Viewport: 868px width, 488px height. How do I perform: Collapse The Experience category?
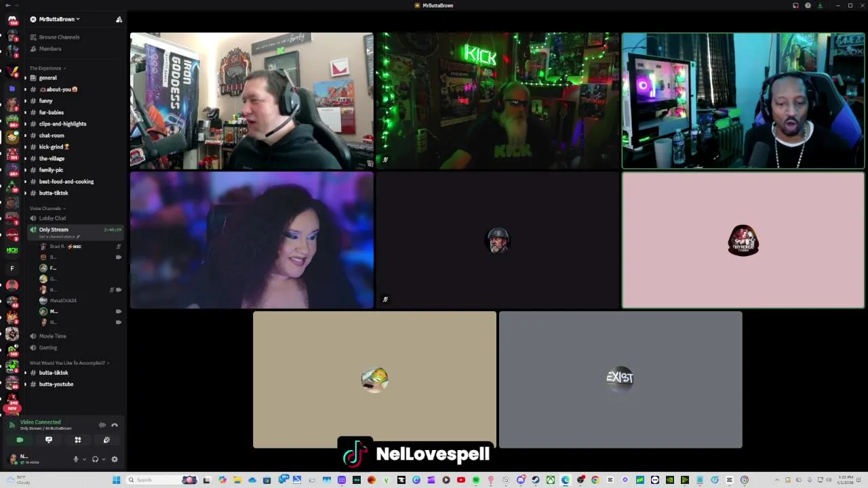(x=47, y=68)
